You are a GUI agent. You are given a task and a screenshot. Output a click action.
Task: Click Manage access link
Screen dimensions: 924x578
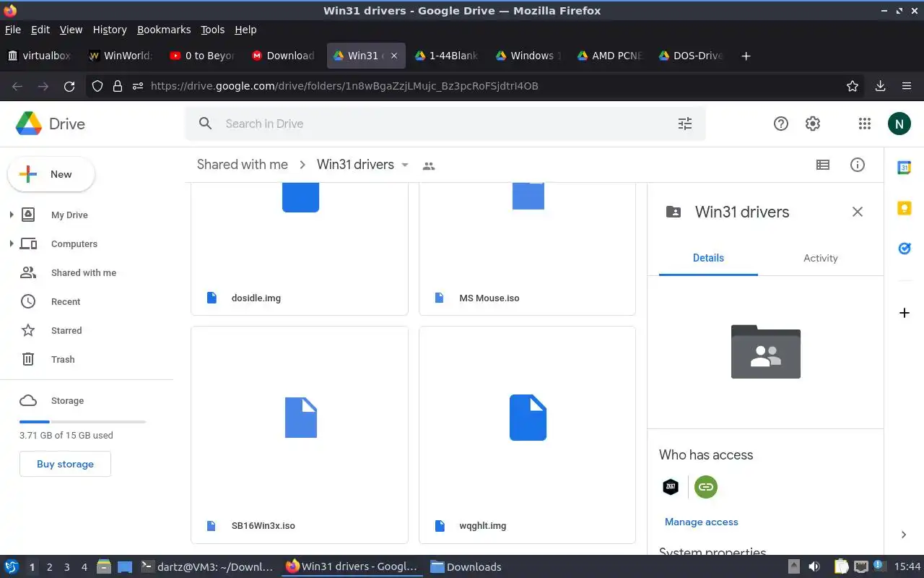tap(702, 522)
